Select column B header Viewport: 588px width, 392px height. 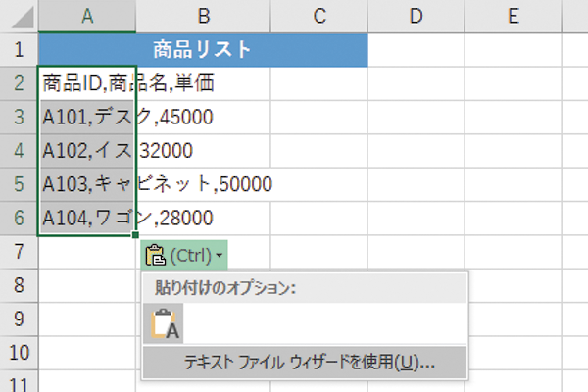[203, 16]
